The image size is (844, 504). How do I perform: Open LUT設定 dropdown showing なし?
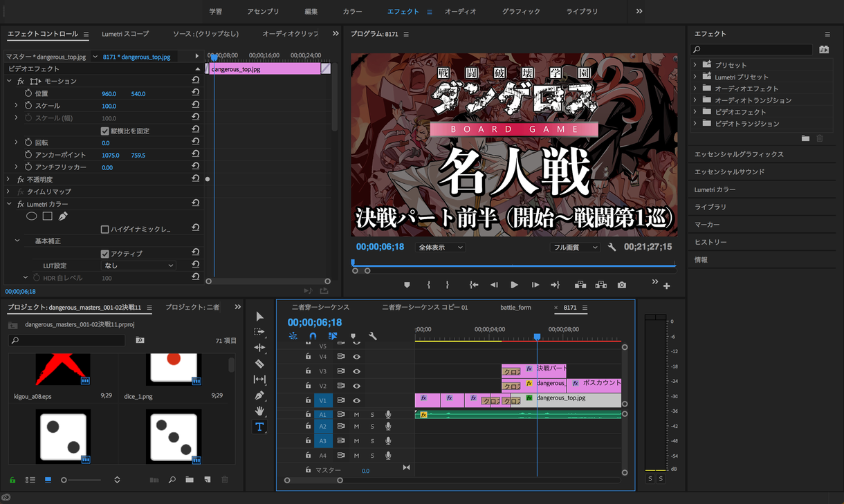point(139,265)
